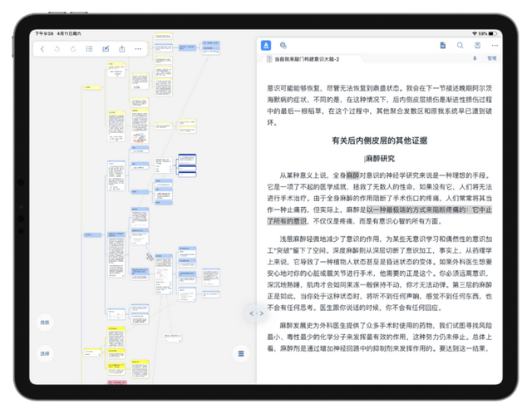Tap the mindmap card containing a colored brain image
Image resolution: width=532 pixels, height=414 pixels.
pos(140,126)
